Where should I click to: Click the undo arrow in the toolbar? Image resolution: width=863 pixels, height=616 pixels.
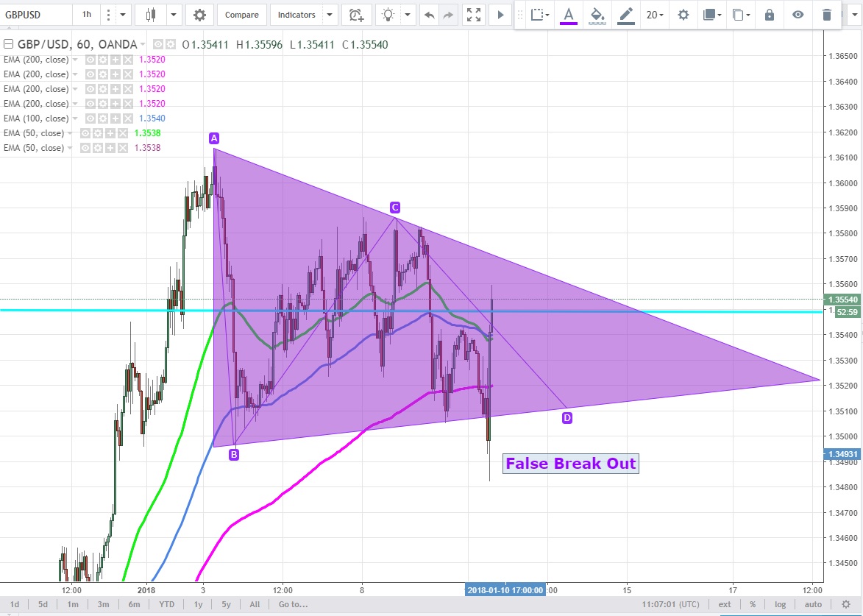[429, 15]
